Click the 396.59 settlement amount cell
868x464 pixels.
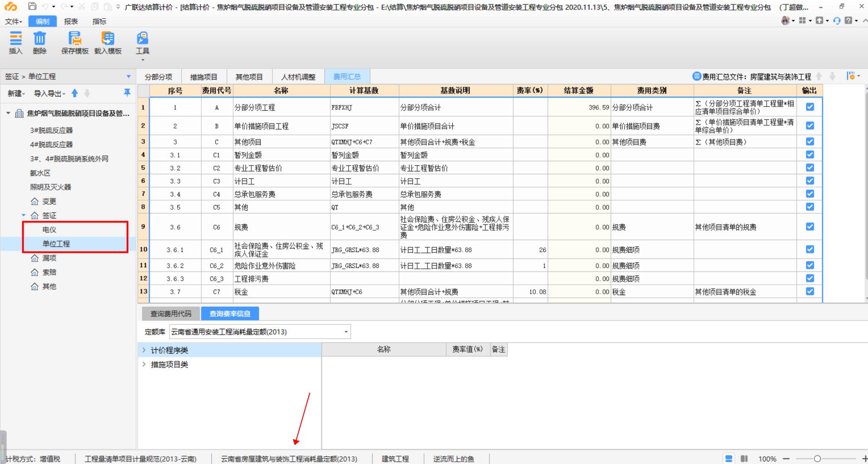coord(579,107)
